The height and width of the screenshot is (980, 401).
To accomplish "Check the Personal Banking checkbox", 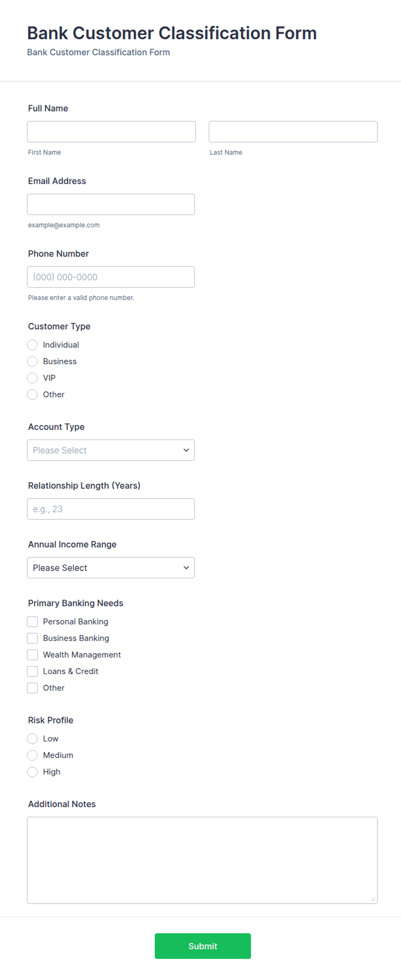I will tap(32, 621).
